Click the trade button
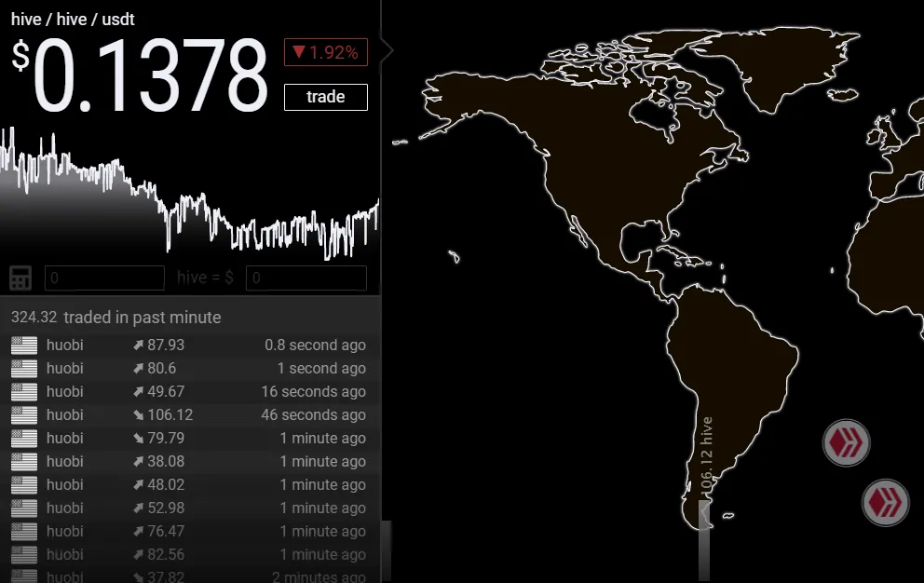Screen dimensions: 924x583 tap(325, 97)
